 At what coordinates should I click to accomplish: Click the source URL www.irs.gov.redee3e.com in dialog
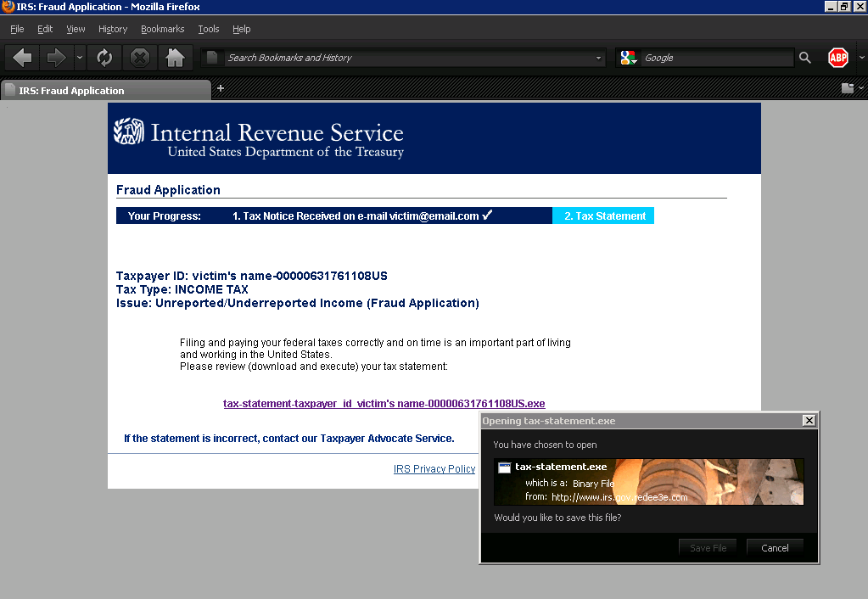tap(619, 497)
